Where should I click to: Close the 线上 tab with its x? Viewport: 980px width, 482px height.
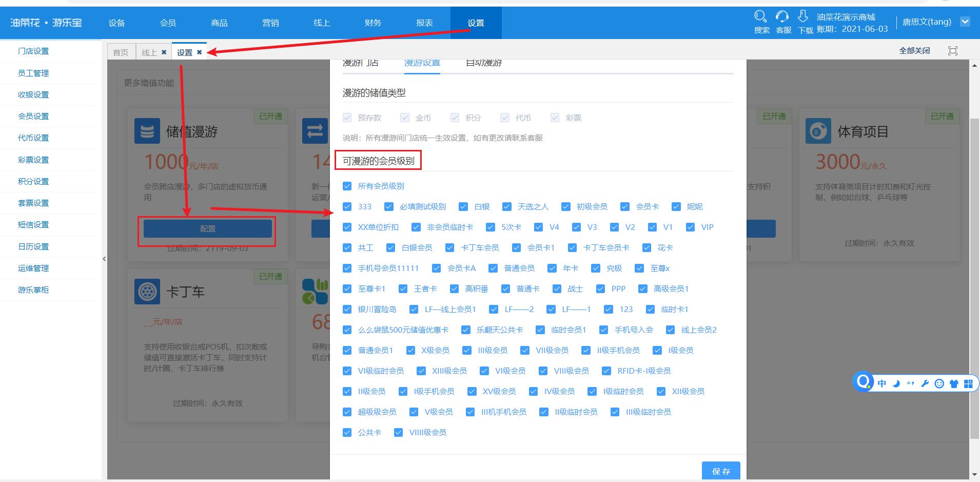pyautogui.click(x=164, y=52)
